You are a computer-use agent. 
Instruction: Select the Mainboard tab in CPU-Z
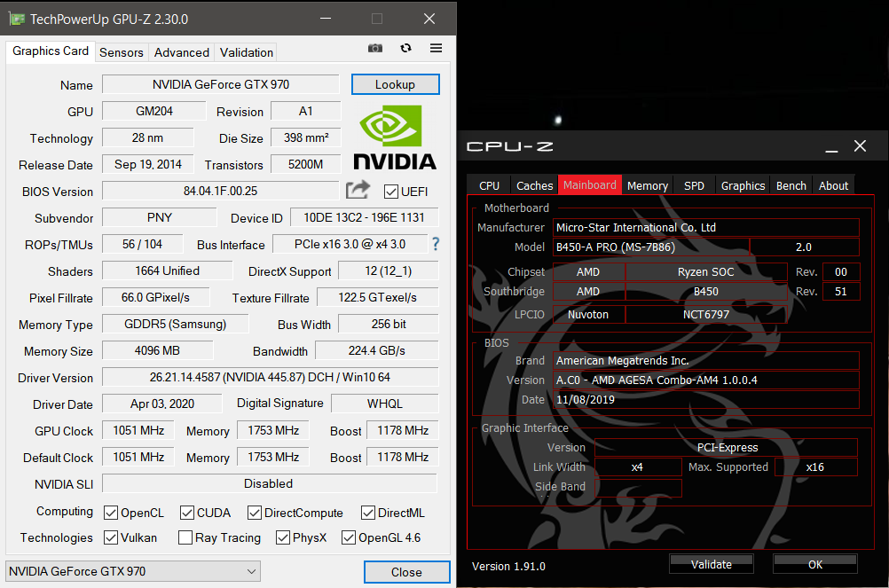[590, 184]
